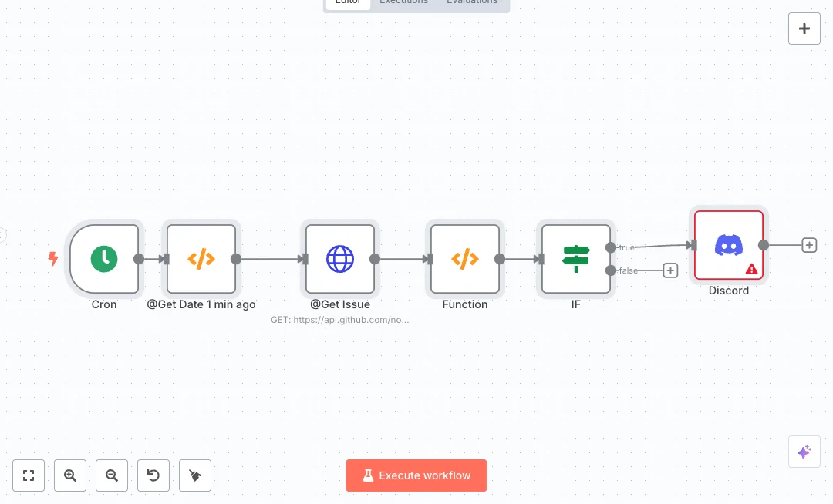This screenshot has width=833, height=504.
Task: Switch to the Evaluations tab
Action: click(x=472, y=2)
